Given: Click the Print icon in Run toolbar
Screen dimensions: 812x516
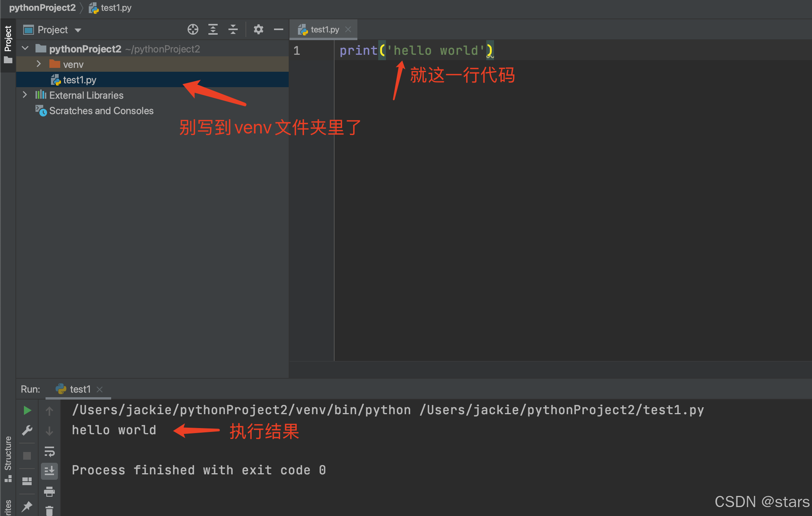Looking at the screenshot, I should 49,492.
